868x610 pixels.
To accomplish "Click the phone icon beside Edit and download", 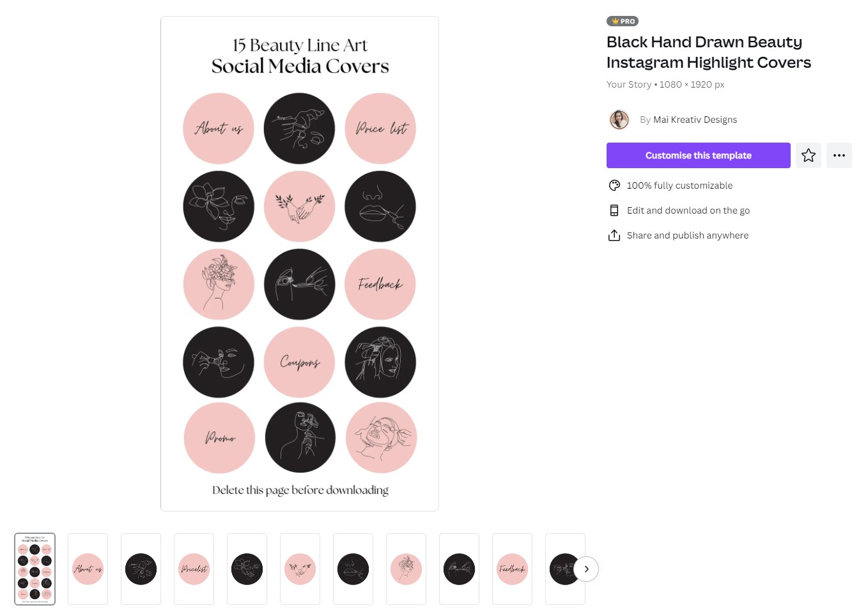I will [x=614, y=210].
